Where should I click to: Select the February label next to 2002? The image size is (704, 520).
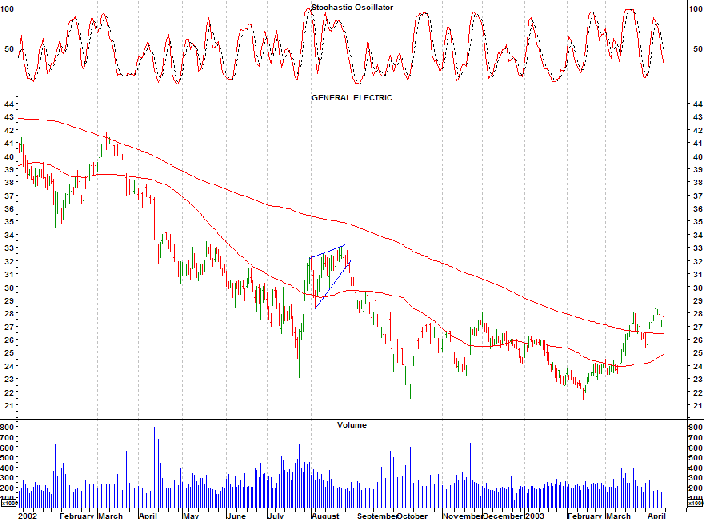pyautogui.click(x=76, y=516)
